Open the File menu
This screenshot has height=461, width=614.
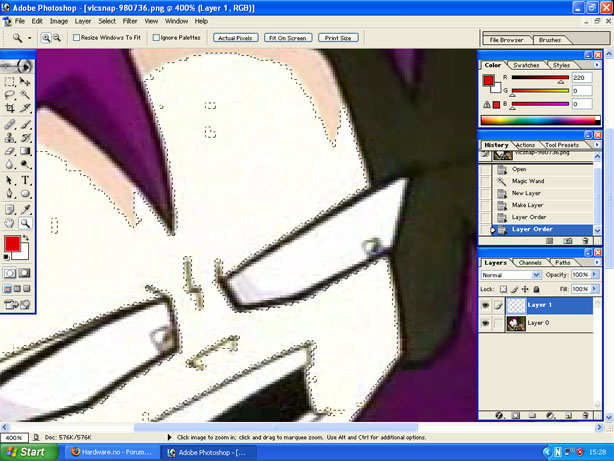click(x=20, y=21)
